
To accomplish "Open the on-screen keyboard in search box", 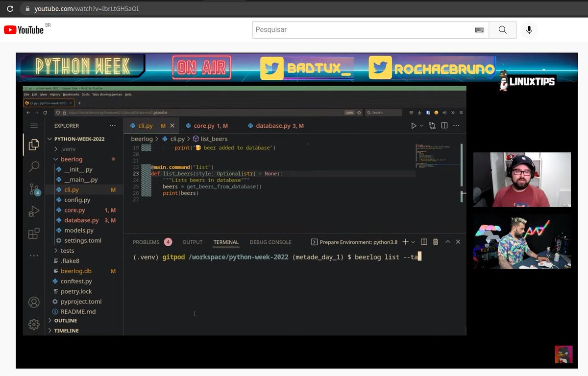I will (x=479, y=30).
